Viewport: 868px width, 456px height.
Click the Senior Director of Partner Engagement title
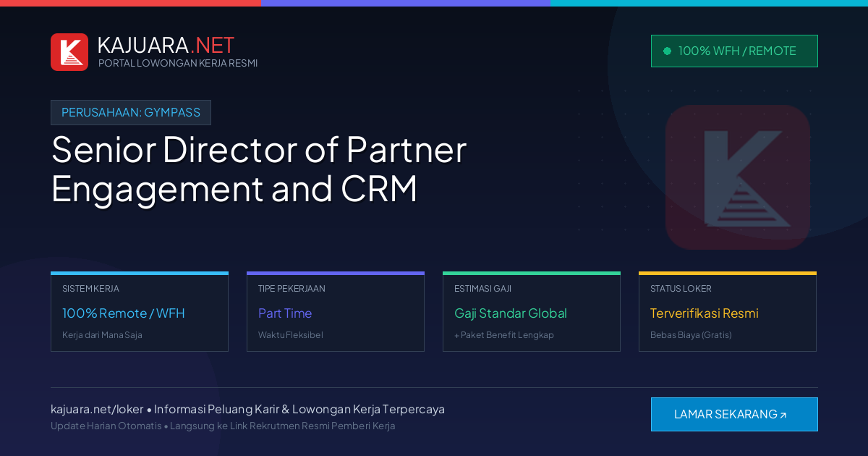point(259,169)
